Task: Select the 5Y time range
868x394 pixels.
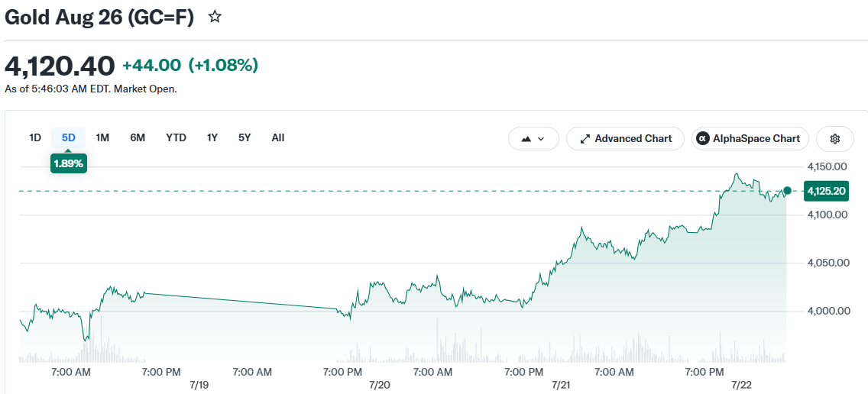Action: [x=245, y=137]
